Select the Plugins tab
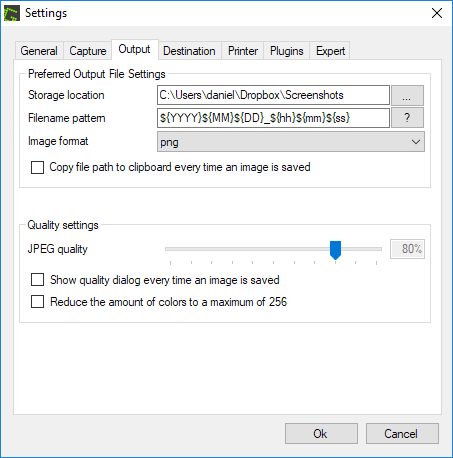This screenshot has width=453, height=458. (286, 51)
